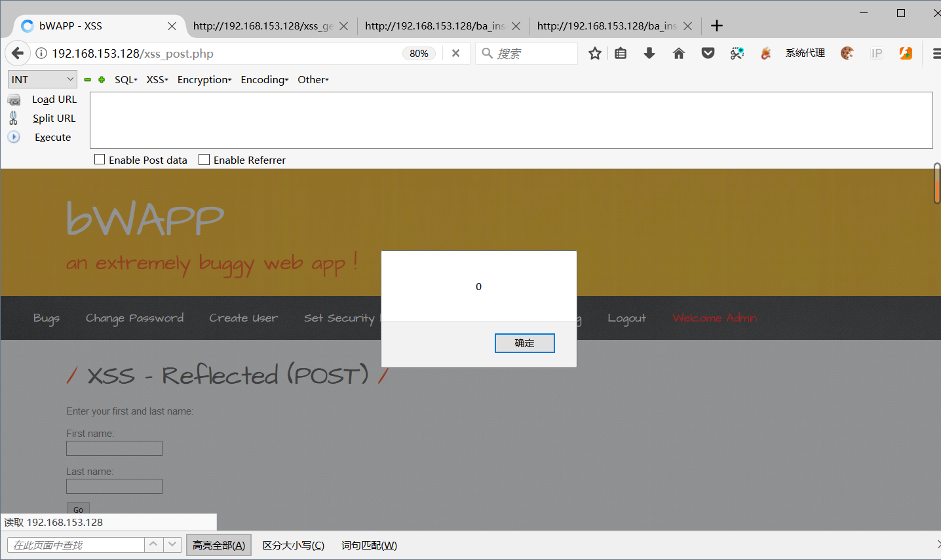Click the Split URL icon
This screenshot has height=560, width=941.
click(14, 118)
